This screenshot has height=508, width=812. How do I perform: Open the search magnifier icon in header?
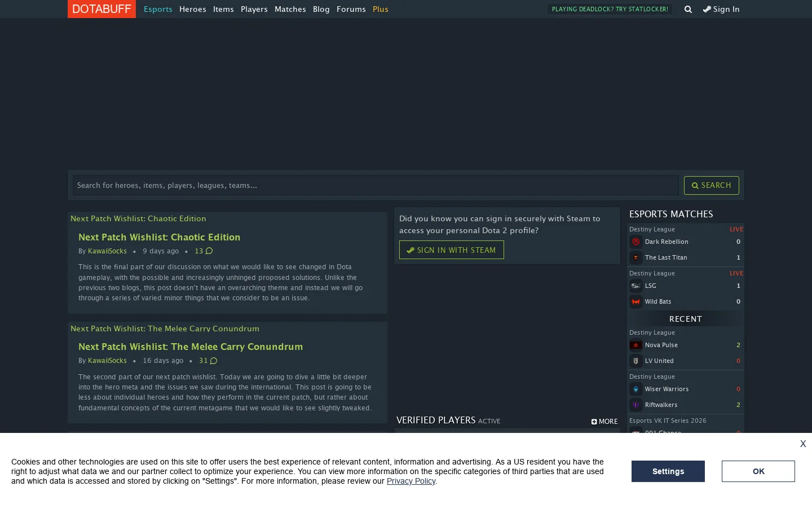click(688, 9)
